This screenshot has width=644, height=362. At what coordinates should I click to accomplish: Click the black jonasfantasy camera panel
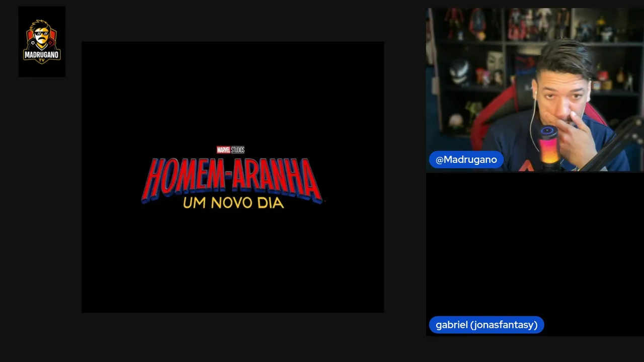[535, 254]
